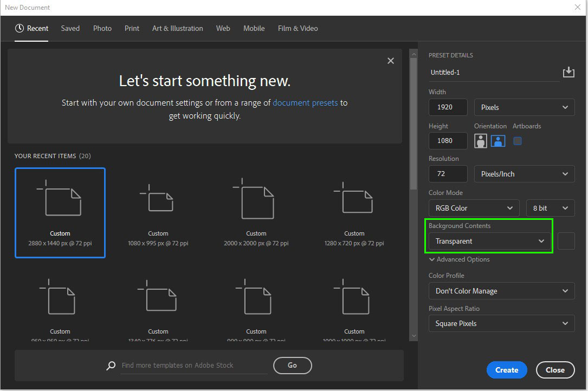
Task: Click the Go button for Adobe Stock
Action: point(292,366)
